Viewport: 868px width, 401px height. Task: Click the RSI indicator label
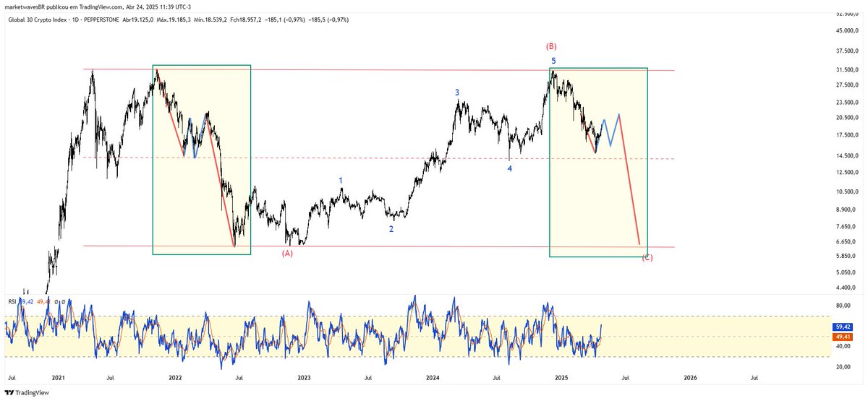[12, 301]
